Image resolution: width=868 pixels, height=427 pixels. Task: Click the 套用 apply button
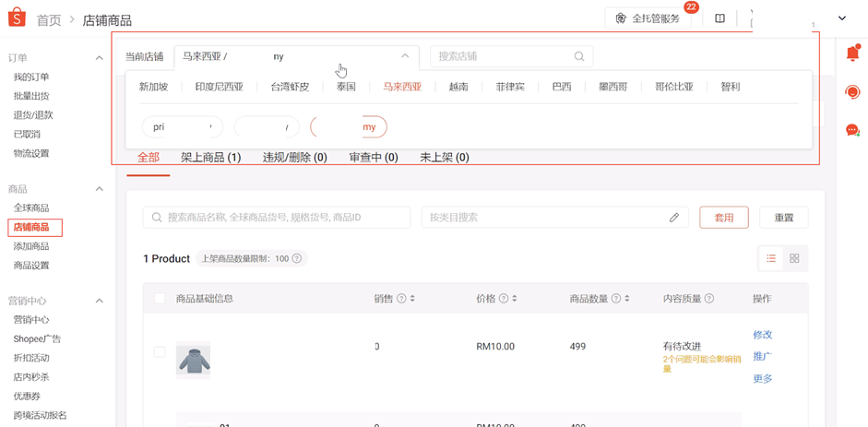coord(724,218)
